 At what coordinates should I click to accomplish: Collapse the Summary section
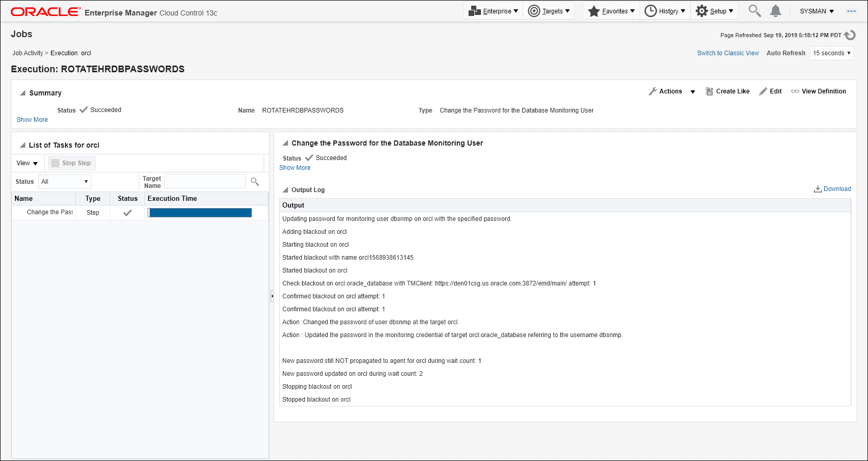pos(22,93)
